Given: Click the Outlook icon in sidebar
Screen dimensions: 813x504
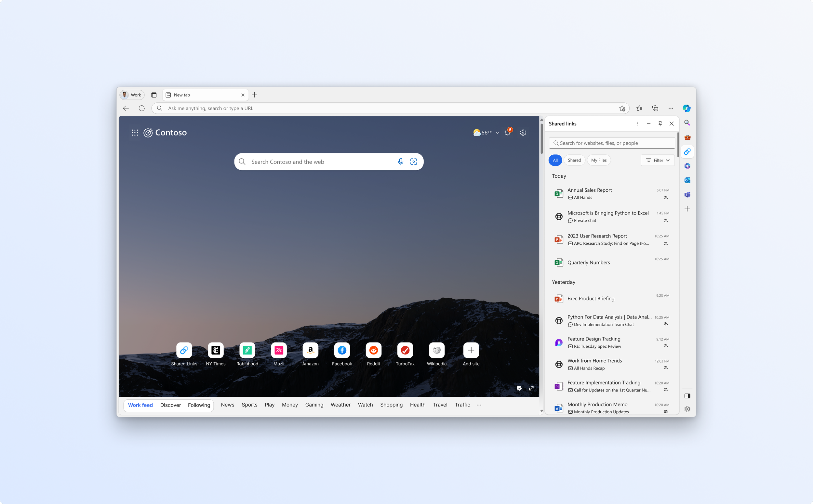Looking at the screenshot, I should (687, 180).
